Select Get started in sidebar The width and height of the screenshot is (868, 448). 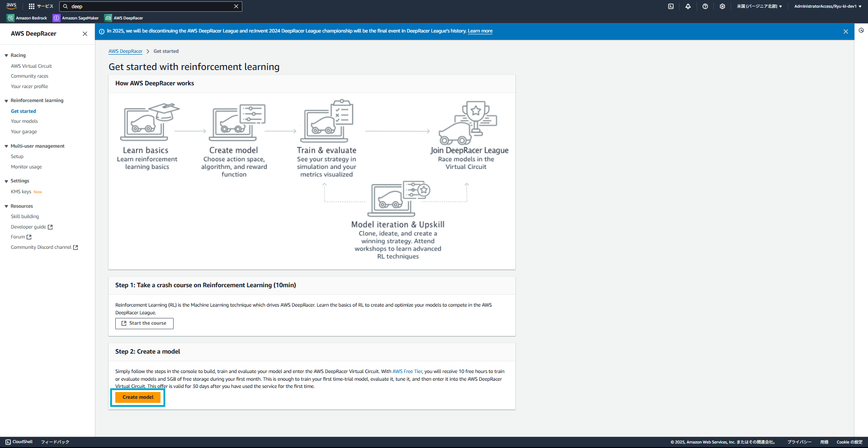24,111
